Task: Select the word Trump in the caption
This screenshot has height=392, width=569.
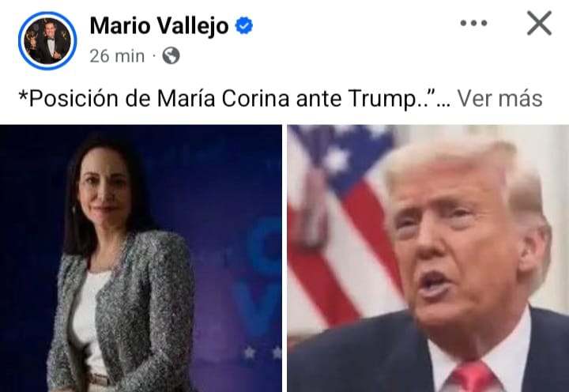Action: (x=382, y=99)
